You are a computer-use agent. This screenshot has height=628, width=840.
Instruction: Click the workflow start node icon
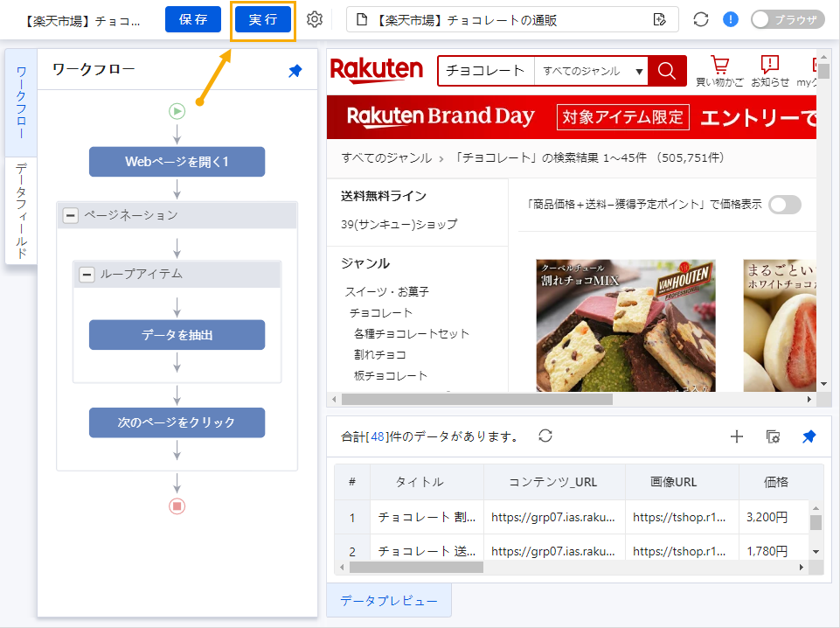point(177,111)
